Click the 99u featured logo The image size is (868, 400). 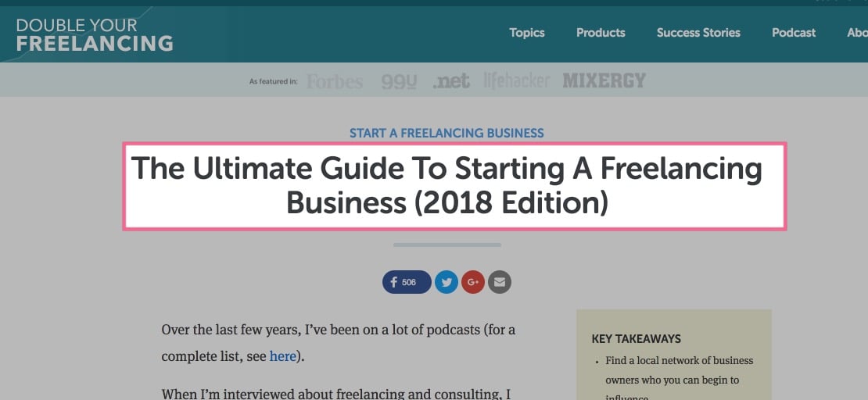tap(399, 81)
